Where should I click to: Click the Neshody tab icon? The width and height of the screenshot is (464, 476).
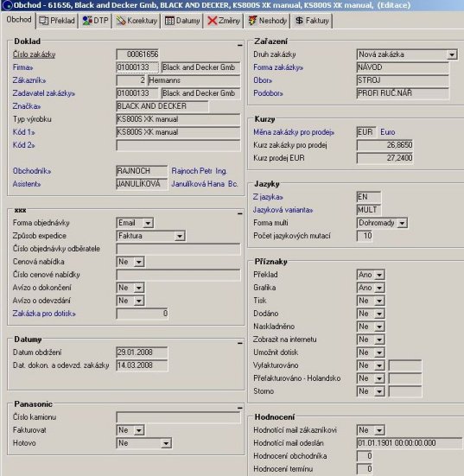click(x=252, y=21)
